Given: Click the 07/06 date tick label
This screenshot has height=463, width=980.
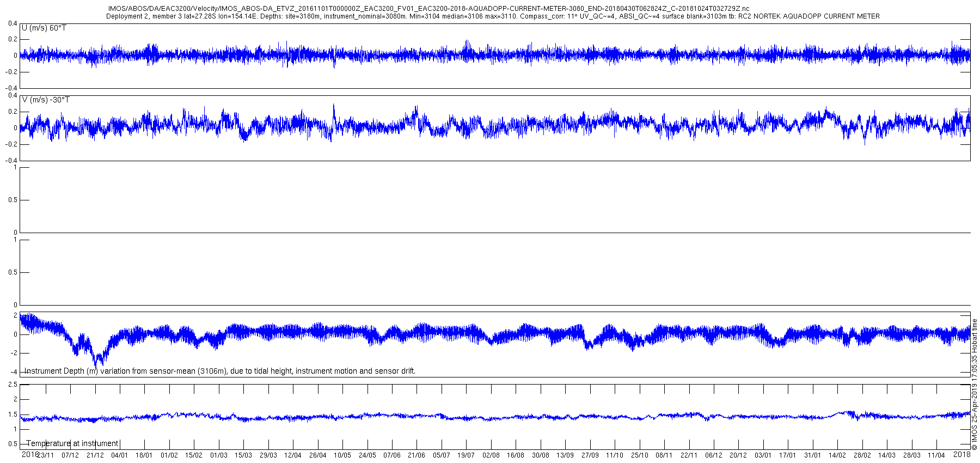Looking at the screenshot, I should coord(392,455).
